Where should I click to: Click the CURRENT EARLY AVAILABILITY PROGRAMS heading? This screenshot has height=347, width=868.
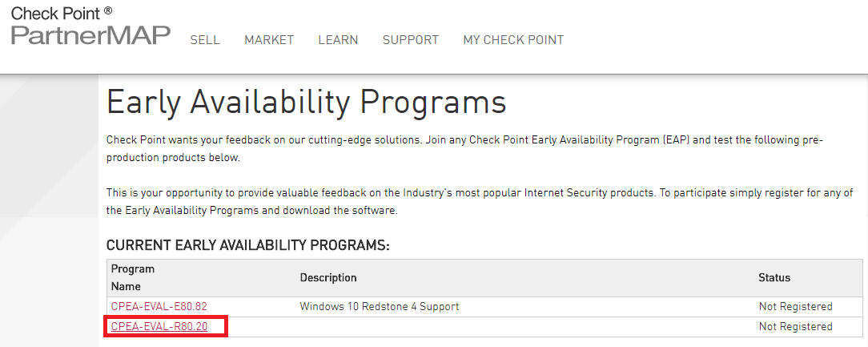click(248, 245)
